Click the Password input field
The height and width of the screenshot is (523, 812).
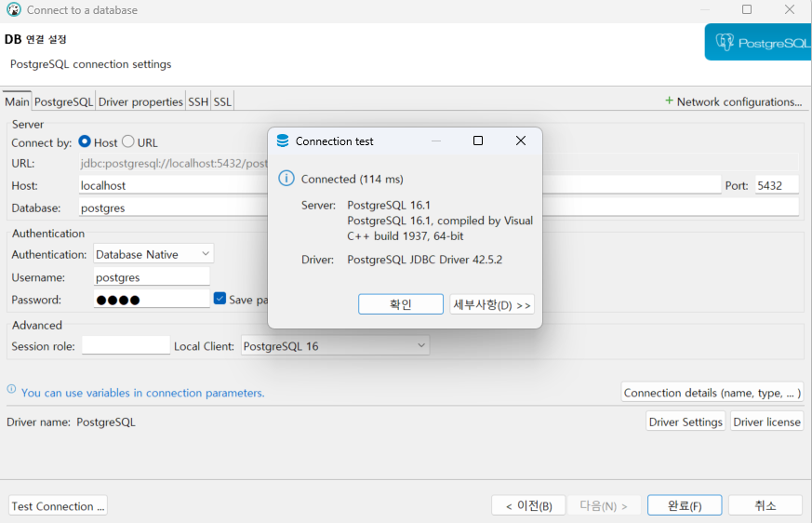pyautogui.click(x=152, y=299)
